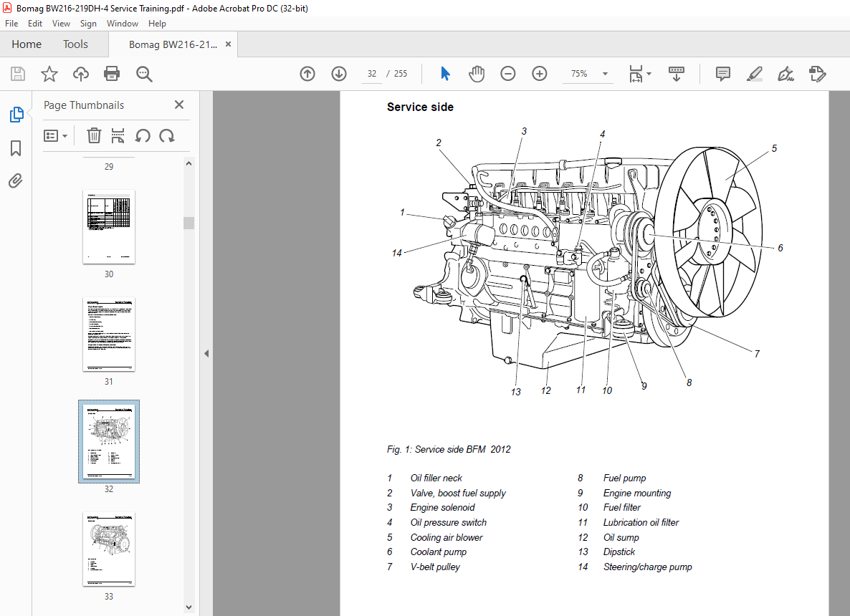
Task: Click legend text 'Engine mounting'
Action: tap(637, 493)
